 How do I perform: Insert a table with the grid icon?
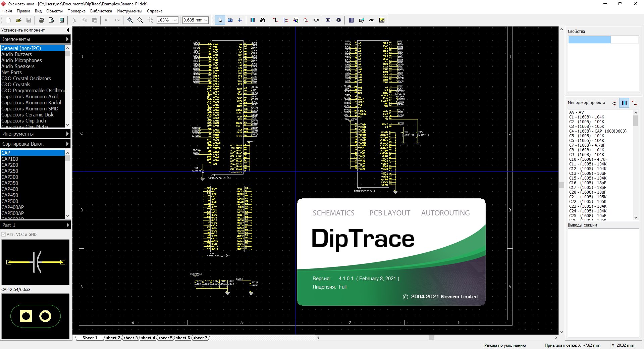tap(351, 20)
